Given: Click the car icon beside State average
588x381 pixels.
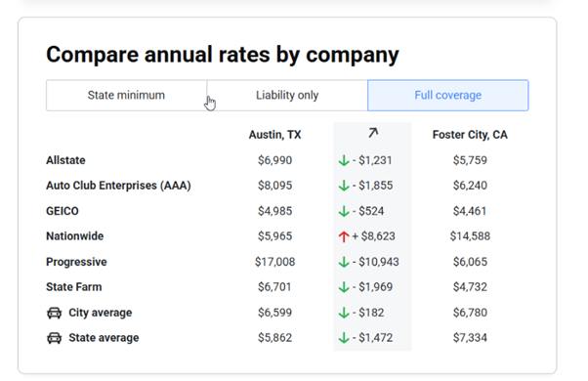Looking at the screenshot, I should (x=54, y=338).
